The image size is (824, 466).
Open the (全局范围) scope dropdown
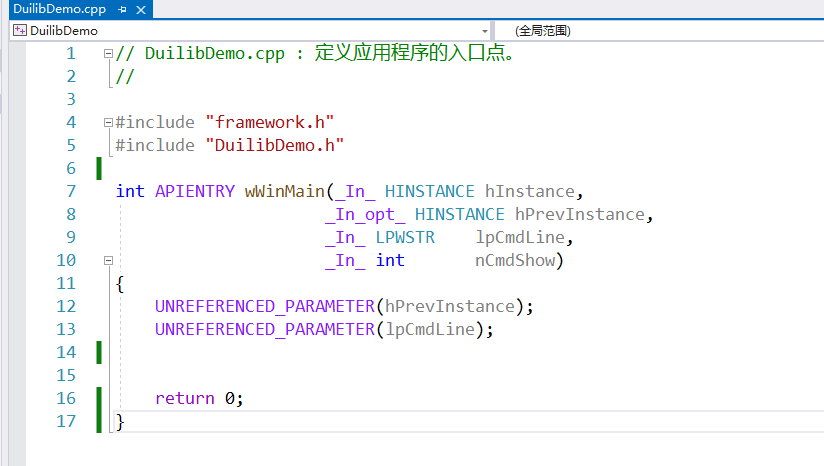[542, 30]
